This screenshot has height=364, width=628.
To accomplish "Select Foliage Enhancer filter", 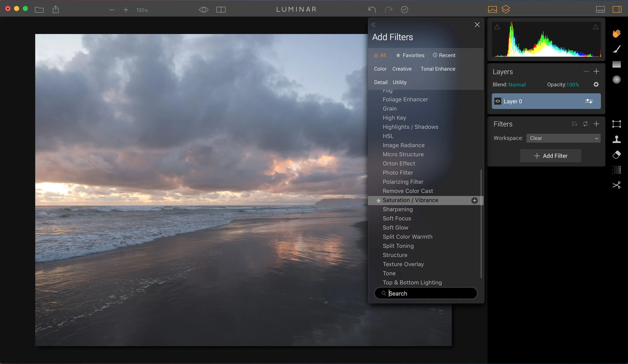I will pos(405,99).
